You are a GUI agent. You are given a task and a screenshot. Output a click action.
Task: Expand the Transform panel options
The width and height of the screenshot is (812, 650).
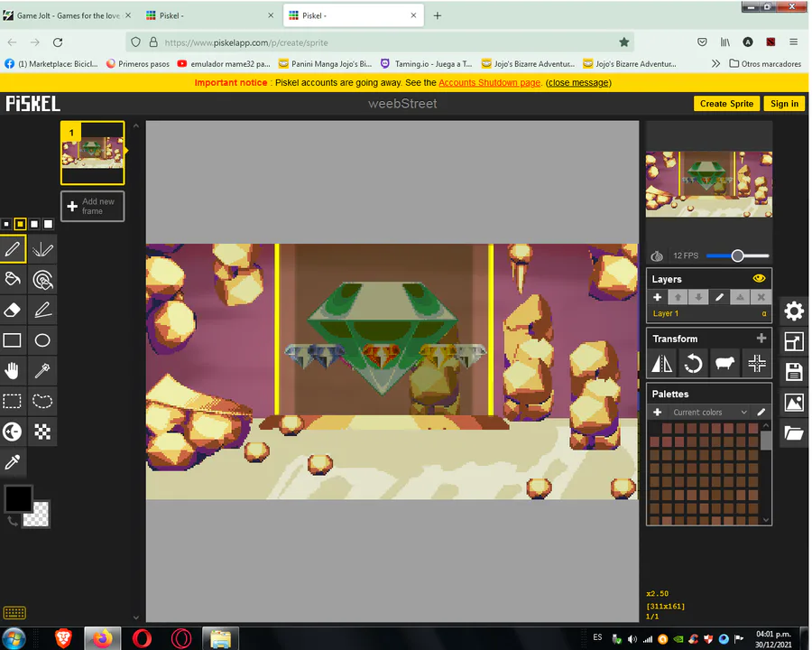(761, 339)
